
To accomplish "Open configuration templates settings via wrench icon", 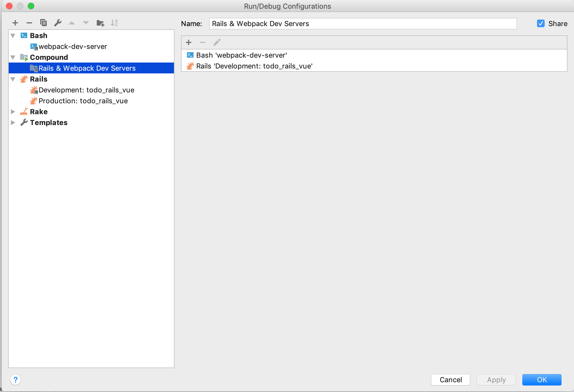I will tap(58, 23).
